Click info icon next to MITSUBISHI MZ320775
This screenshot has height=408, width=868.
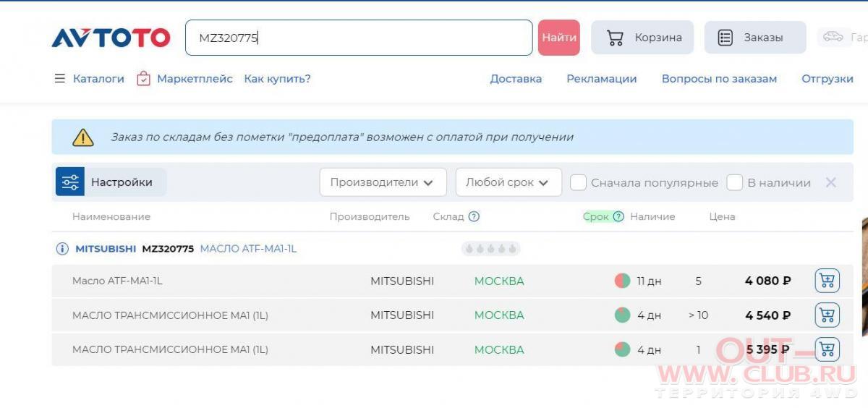(62, 249)
